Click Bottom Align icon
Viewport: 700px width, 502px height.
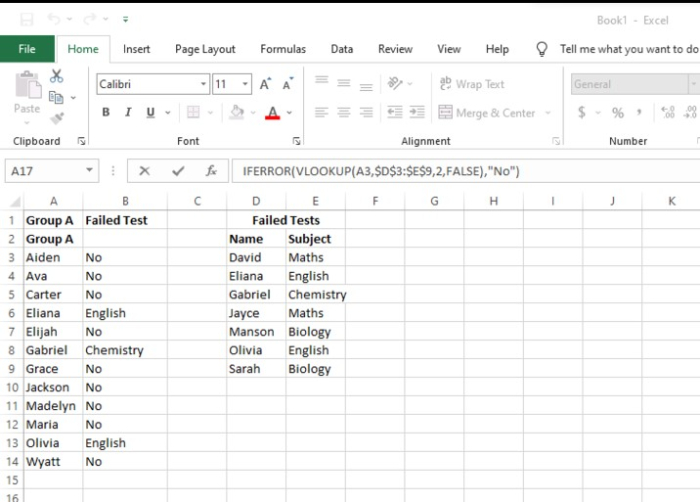pos(366,87)
